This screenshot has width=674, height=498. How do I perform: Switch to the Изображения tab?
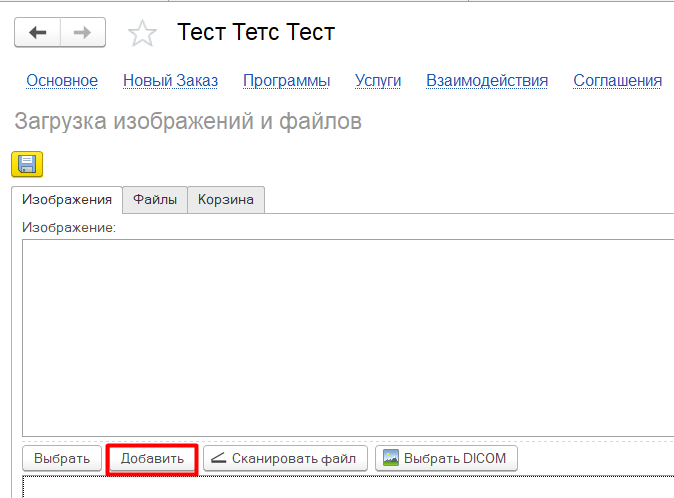point(67,200)
